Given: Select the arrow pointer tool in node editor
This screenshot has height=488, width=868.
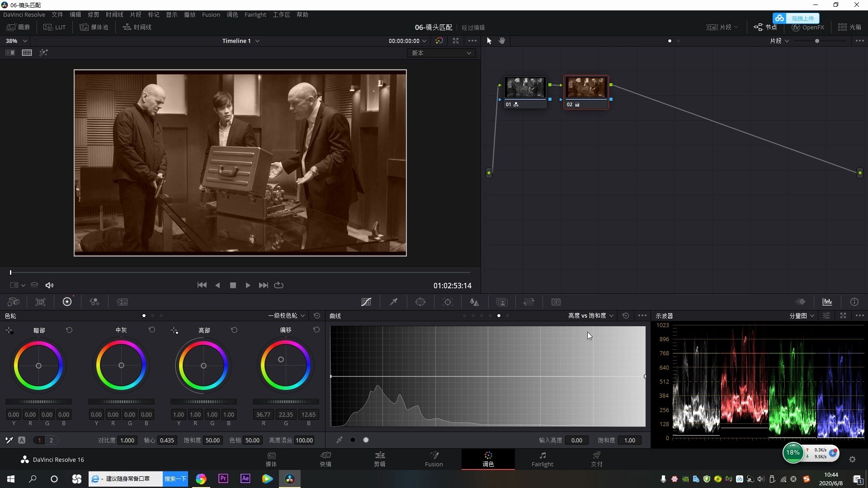Looking at the screenshot, I should point(489,41).
